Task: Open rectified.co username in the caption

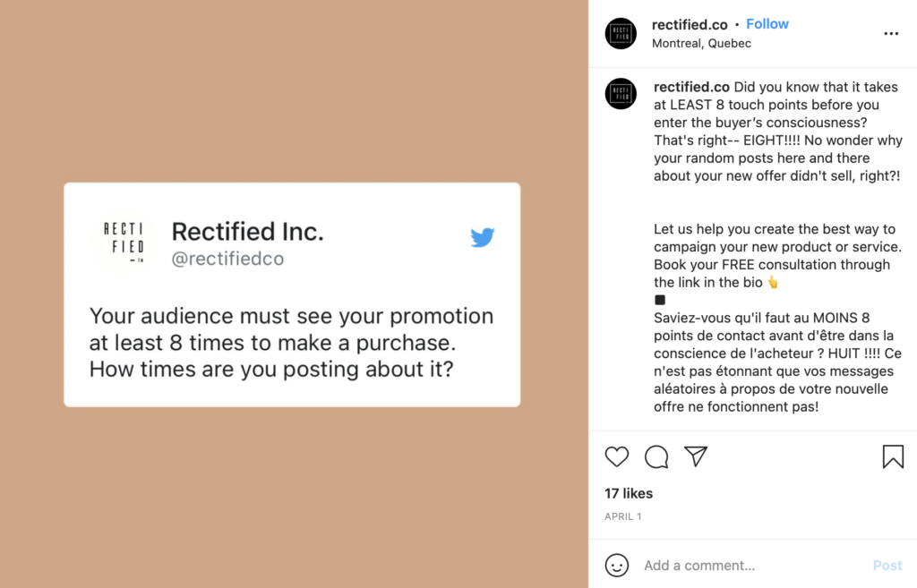Action: (691, 87)
